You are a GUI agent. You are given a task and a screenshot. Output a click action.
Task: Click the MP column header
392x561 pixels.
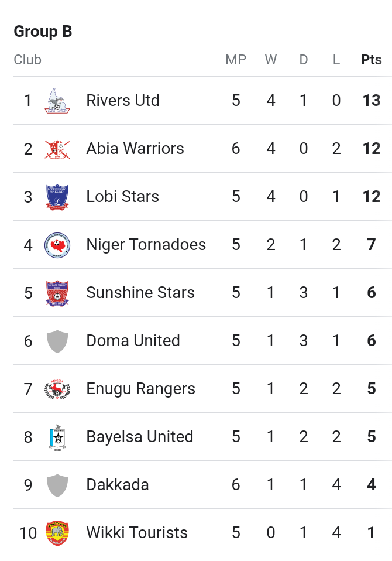coord(236,60)
